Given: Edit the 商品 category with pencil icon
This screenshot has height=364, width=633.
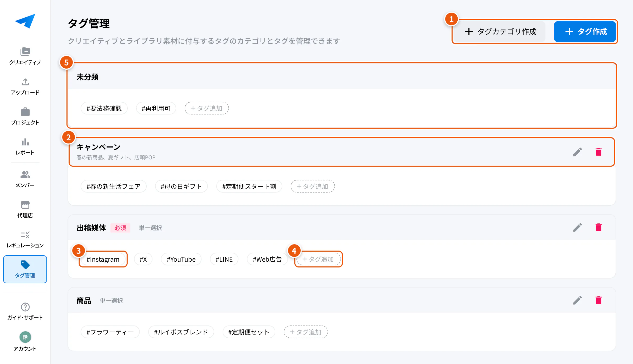Looking at the screenshot, I should click(577, 300).
